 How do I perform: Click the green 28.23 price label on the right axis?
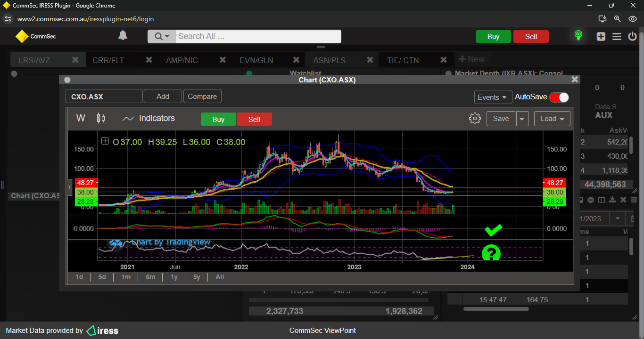tap(554, 202)
